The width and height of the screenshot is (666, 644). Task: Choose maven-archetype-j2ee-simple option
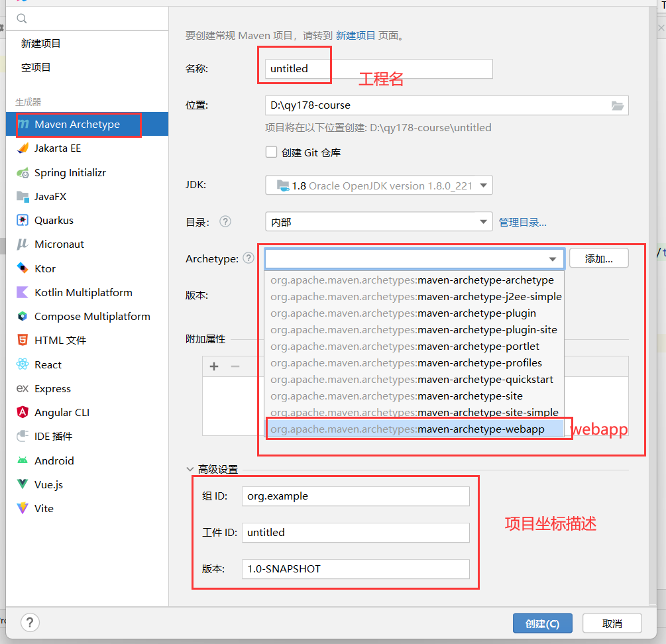(414, 297)
